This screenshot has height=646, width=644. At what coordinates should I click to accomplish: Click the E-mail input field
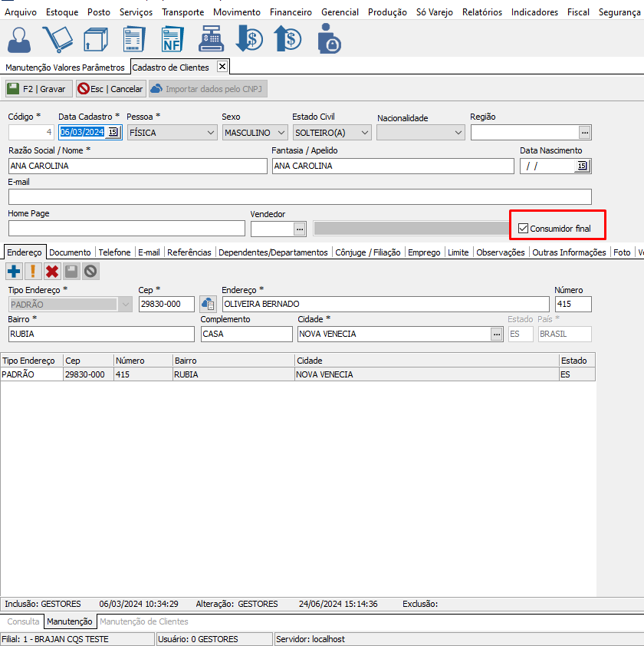click(300, 196)
